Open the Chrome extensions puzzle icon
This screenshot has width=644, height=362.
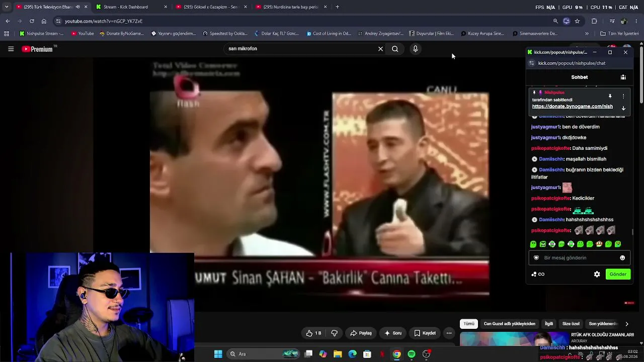click(594, 21)
